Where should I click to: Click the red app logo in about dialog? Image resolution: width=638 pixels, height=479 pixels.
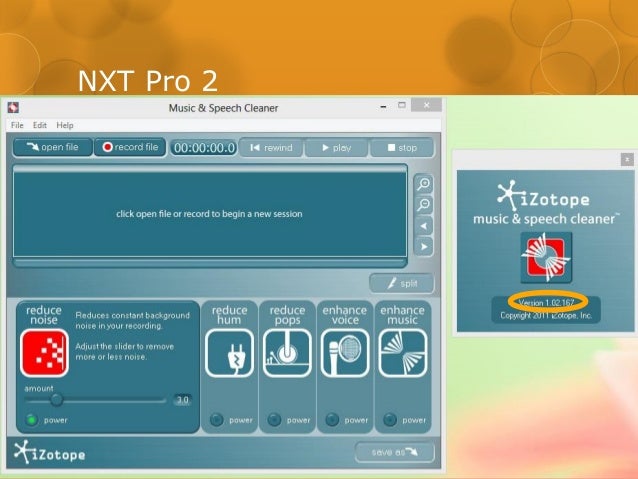pos(546,258)
